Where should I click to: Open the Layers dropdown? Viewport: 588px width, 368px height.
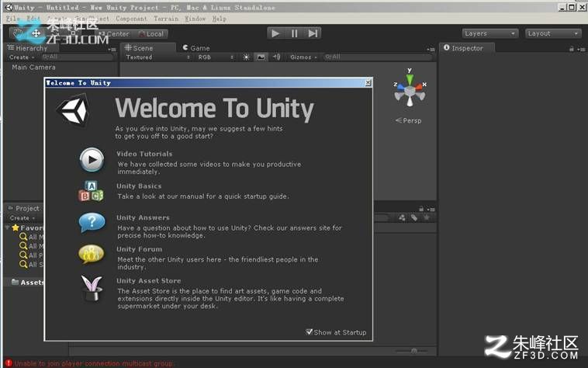489,33
